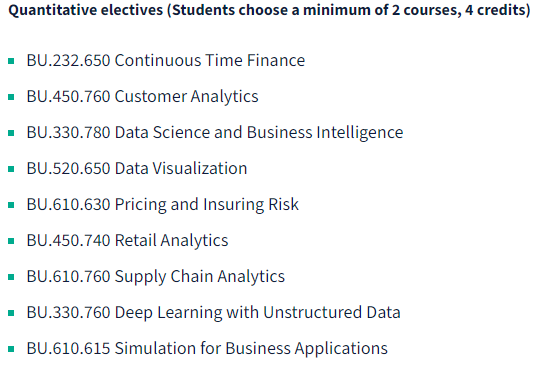Click Pricing and Insuring Risk course

[163, 205]
